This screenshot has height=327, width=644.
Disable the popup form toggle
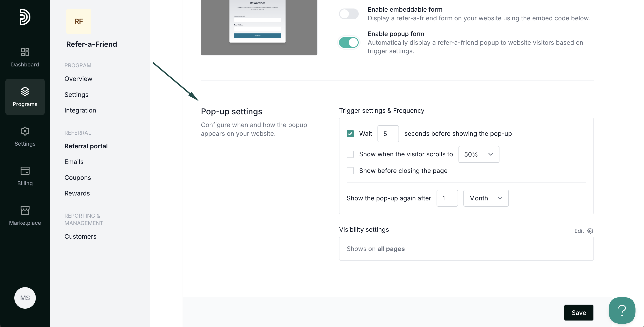348,42
